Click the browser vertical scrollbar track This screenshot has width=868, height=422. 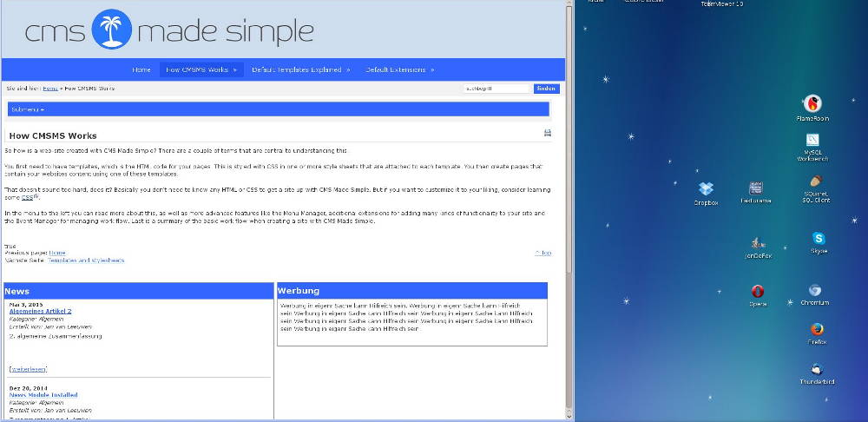pyautogui.click(x=569, y=340)
